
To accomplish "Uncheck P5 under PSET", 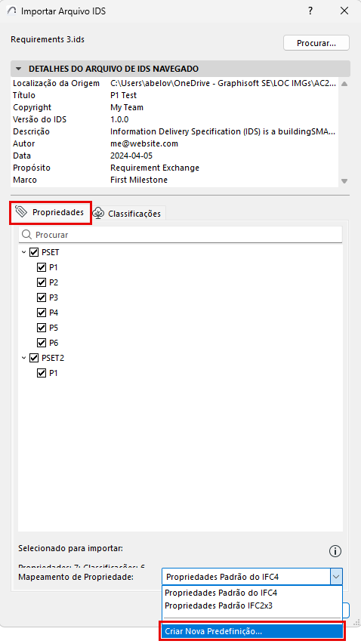I will pos(42,328).
